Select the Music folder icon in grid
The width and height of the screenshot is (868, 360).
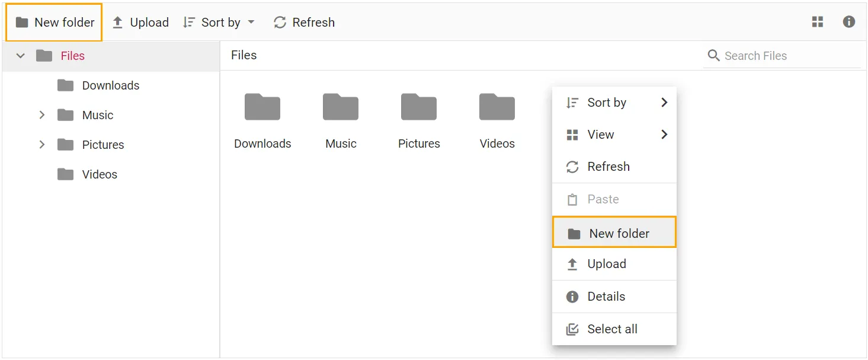(x=341, y=107)
